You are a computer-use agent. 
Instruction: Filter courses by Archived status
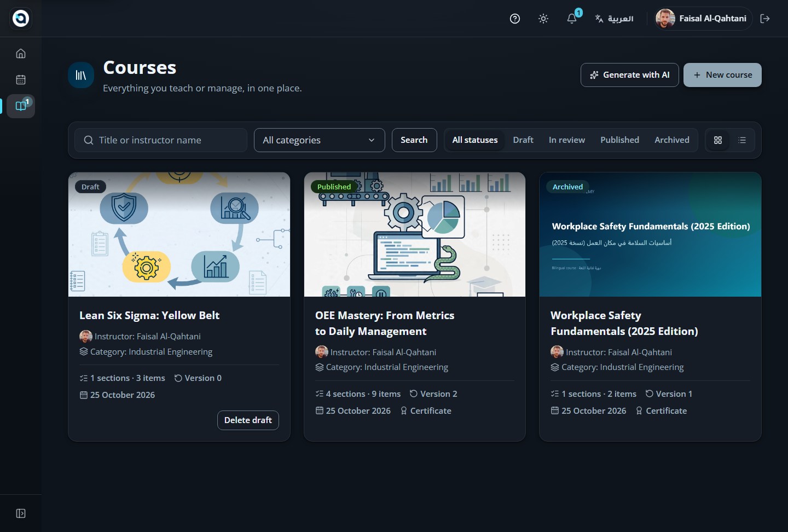[x=672, y=140]
